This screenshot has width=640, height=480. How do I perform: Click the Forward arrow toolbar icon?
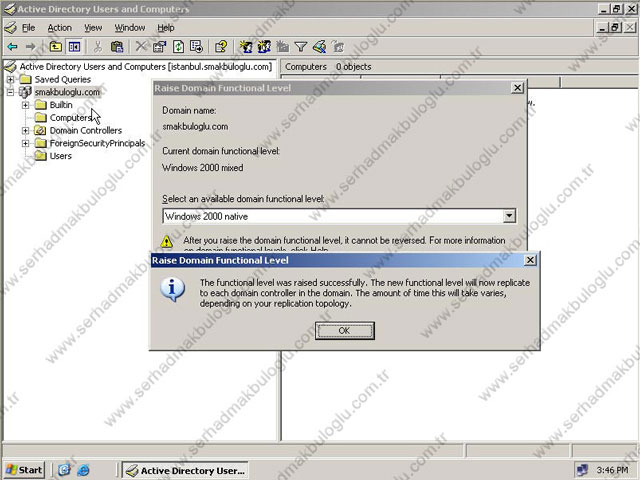point(31,47)
